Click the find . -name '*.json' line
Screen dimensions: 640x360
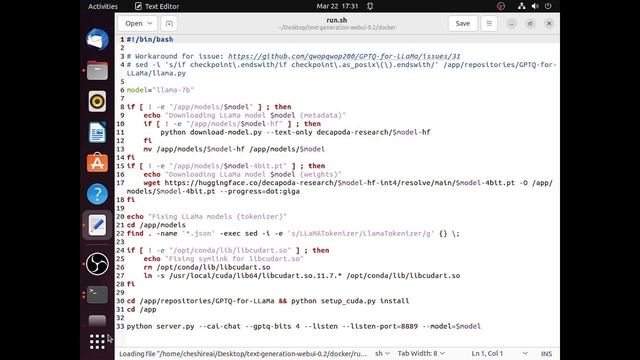tap(293, 233)
